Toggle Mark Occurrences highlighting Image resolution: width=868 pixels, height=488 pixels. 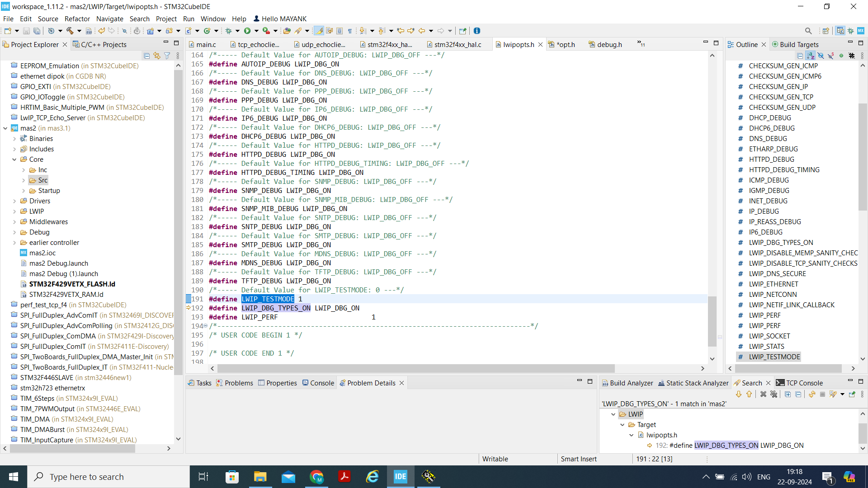[319, 31]
